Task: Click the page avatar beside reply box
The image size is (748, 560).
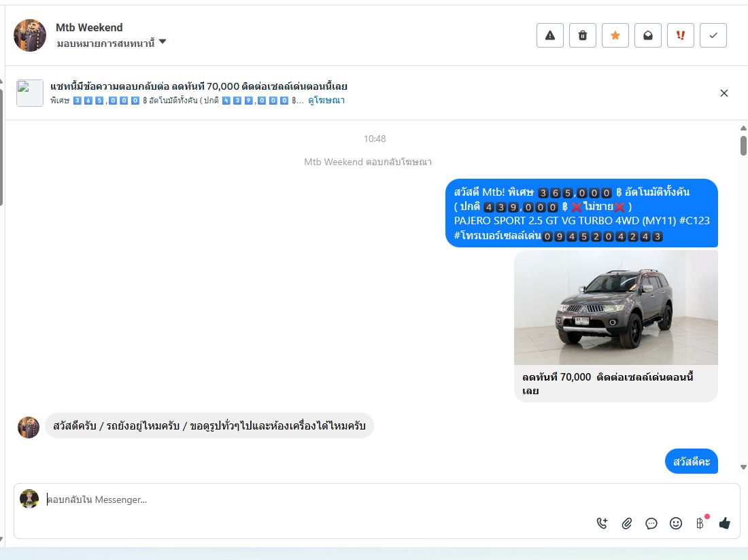Action: [29, 499]
